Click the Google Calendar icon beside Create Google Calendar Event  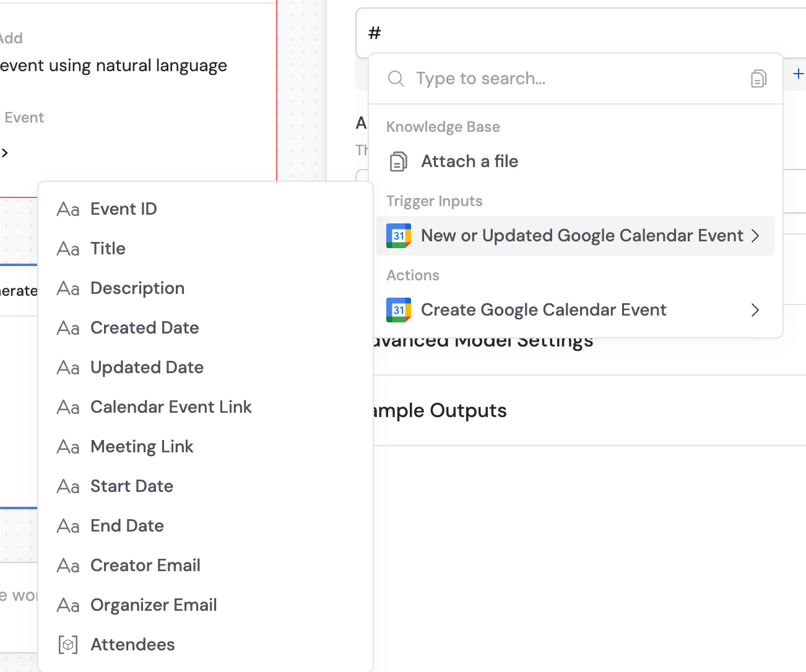pos(398,310)
